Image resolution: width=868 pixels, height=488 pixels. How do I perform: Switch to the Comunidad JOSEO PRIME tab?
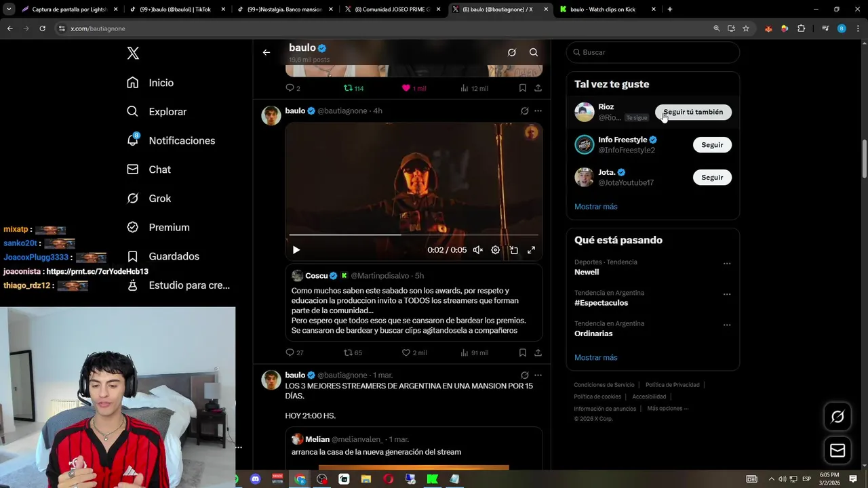click(392, 9)
